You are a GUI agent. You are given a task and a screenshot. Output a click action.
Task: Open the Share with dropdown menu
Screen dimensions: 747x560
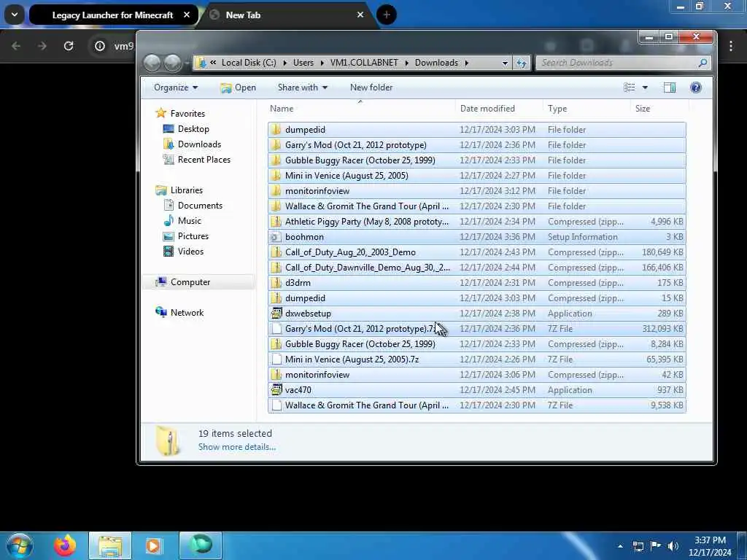point(303,87)
